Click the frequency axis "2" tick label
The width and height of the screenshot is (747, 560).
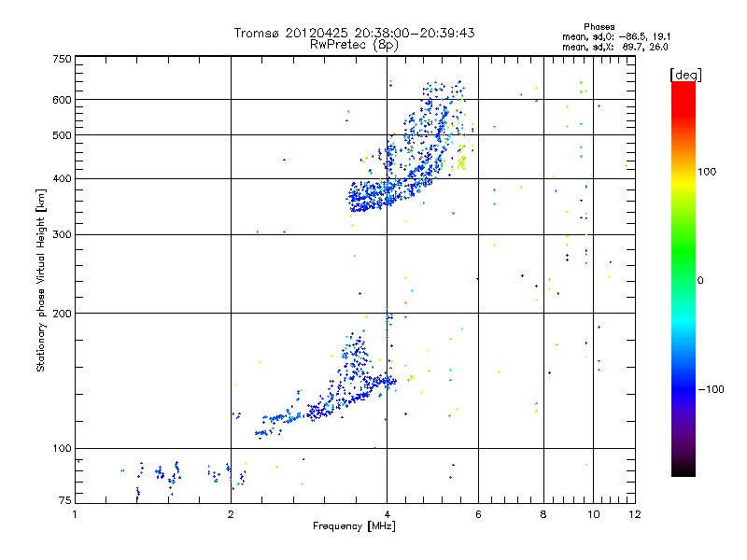click(x=231, y=514)
